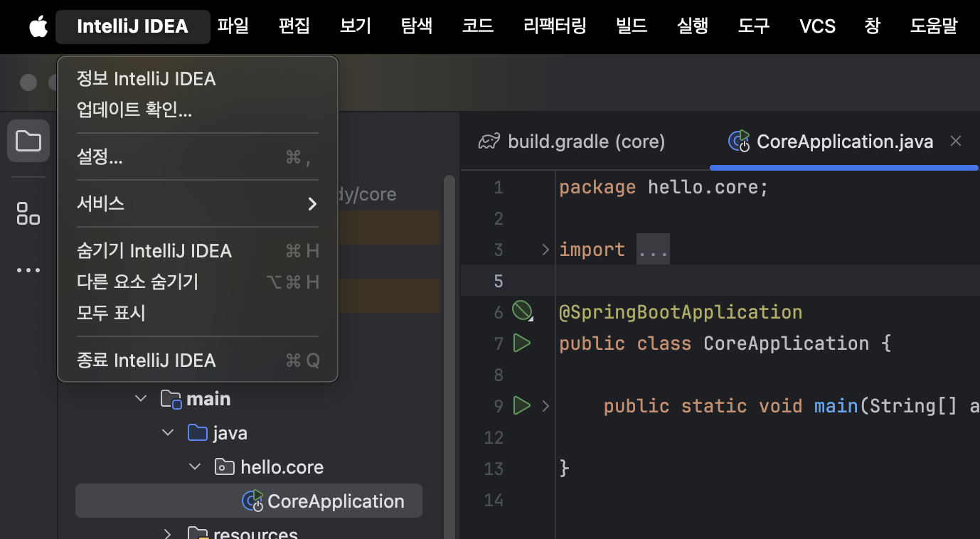Open the Project tool window folder icon
Viewport: 980px width, 539px height.
[28, 141]
